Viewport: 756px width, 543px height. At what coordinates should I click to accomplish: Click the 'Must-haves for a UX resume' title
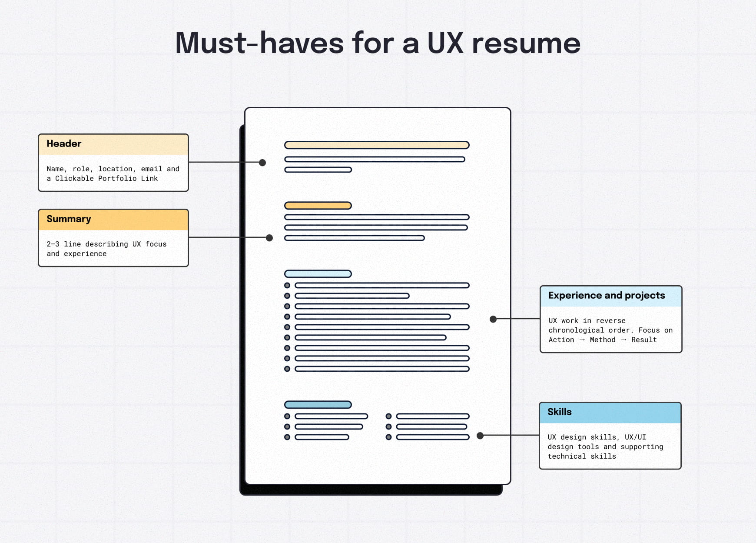378,43
